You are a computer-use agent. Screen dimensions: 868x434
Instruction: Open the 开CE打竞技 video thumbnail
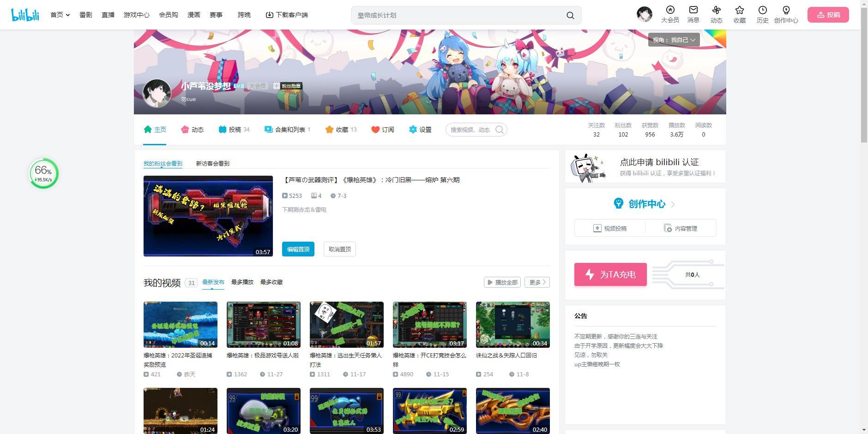pyautogui.click(x=430, y=325)
